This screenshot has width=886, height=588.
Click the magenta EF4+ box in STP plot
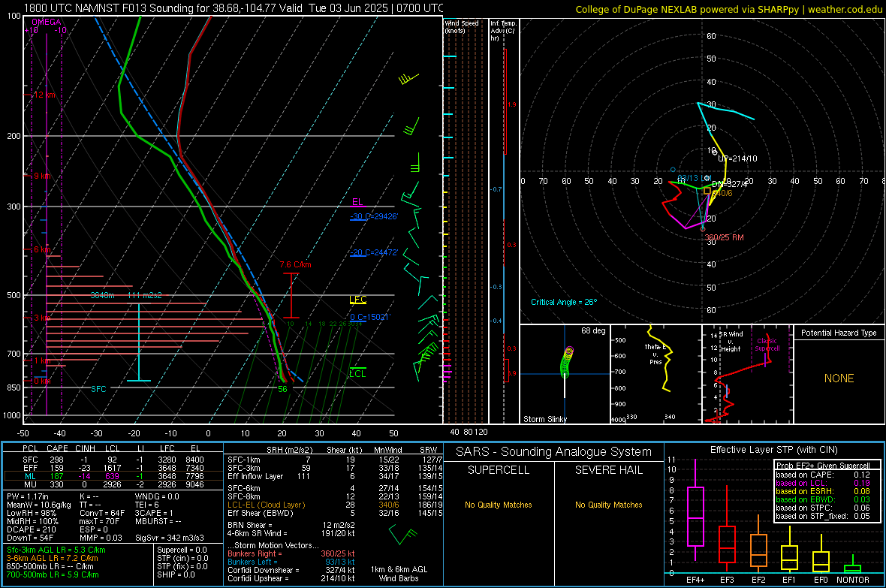(695, 516)
